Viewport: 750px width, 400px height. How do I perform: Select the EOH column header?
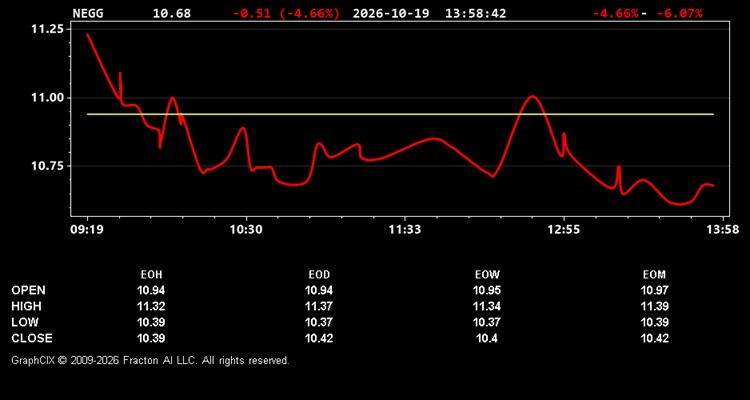click(x=151, y=275)
